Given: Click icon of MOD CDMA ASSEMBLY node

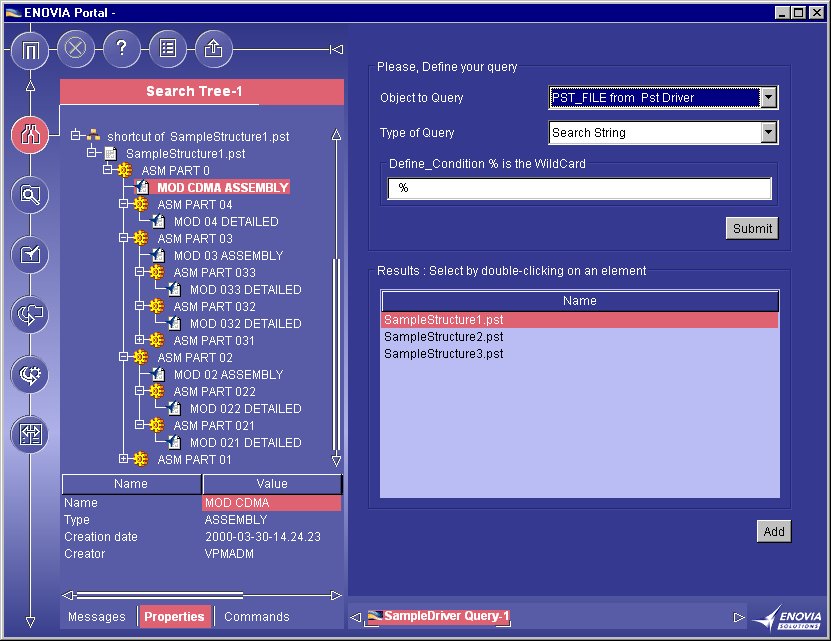Looking at the screenshot, I should click(x=142, y=187).
